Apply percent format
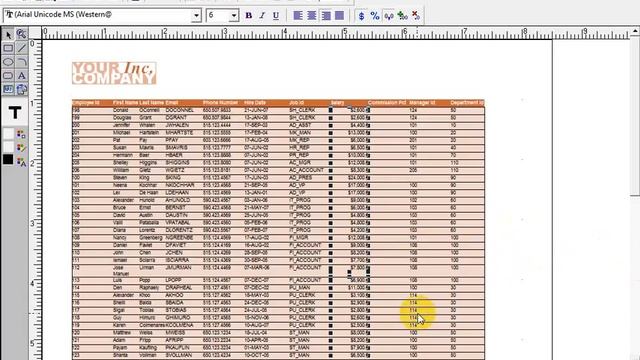Image resolution: width=640 pixels, height=360 pixels. [375, 16]
